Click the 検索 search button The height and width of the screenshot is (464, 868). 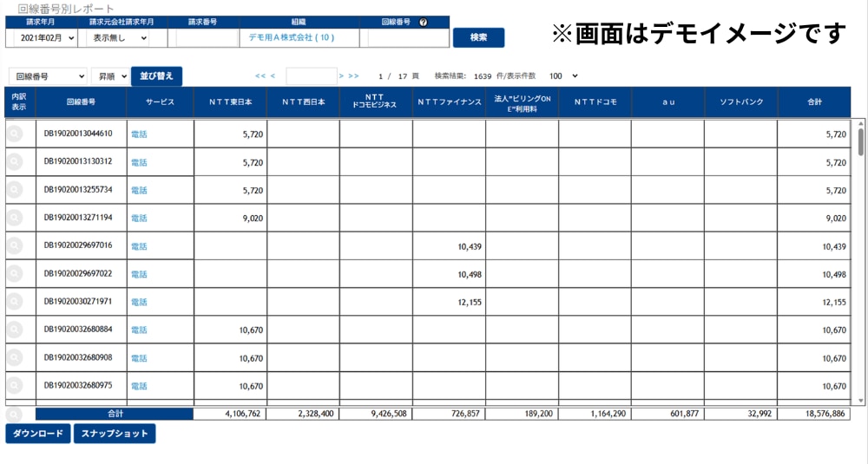click(478, 37)
